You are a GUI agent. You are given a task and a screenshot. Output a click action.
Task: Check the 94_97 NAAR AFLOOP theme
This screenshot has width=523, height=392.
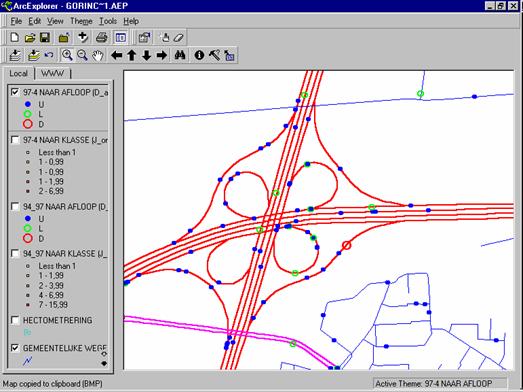[x=15, y=207]
